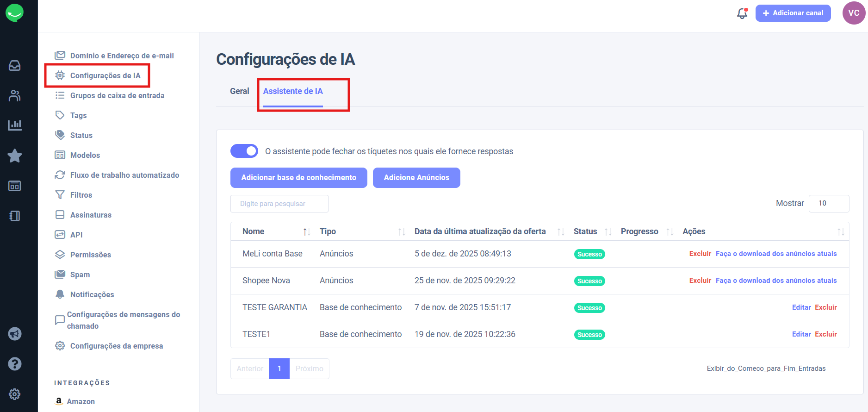
Task: Switch to the Geral tab
Action: [x=239, y=91]
